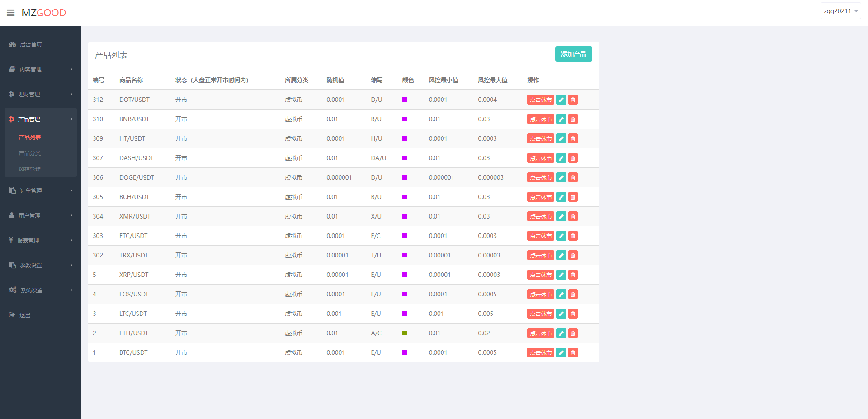Image resolution: width=868 pixels, height=419 pixels.
Task: Click 退出 to log out
Action: tap(25, 315)
